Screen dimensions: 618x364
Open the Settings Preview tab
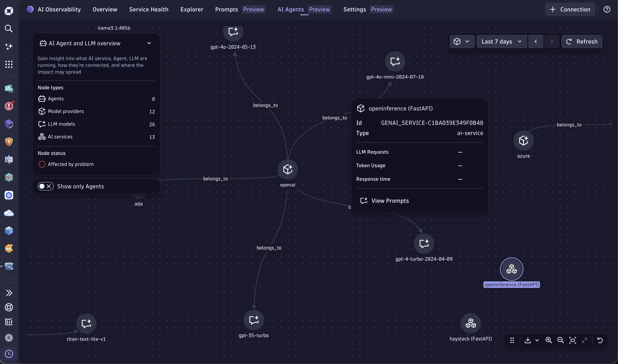tap(368, 9)
